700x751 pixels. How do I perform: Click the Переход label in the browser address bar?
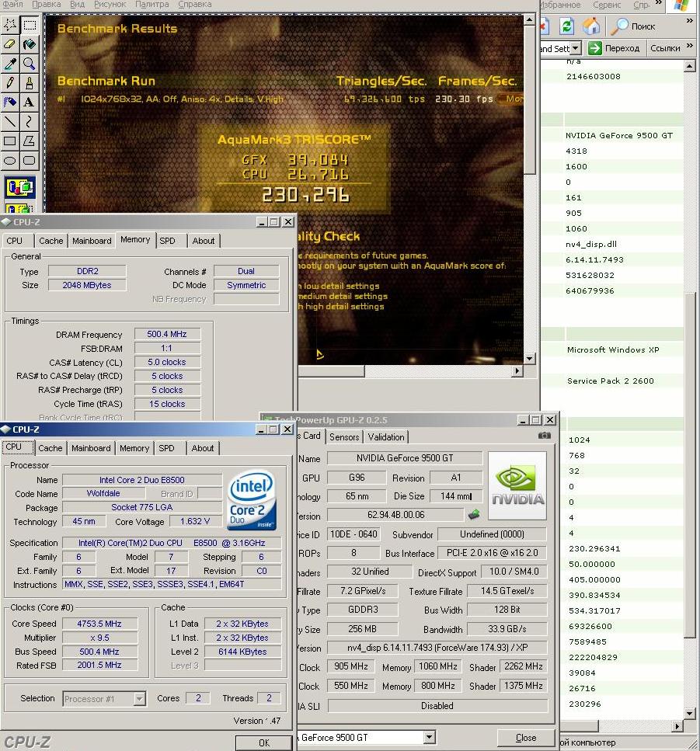pyautogui.click(x=622, y=48)
